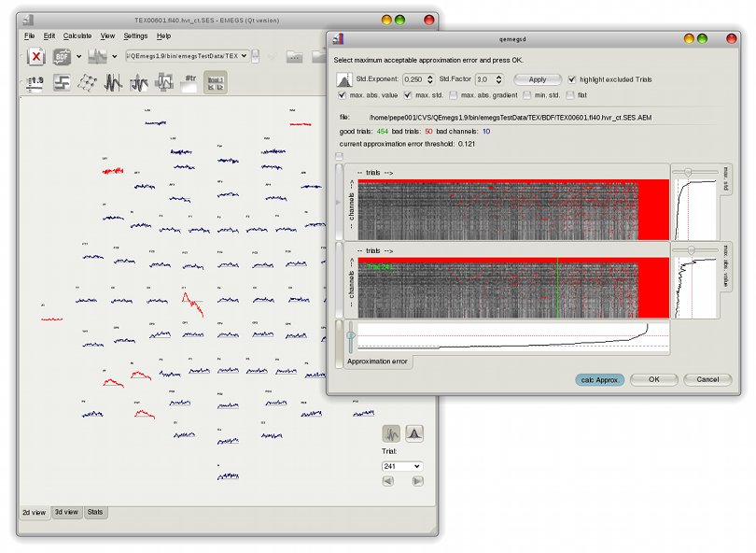The image size is (756, 553).
Task: Open dropdown arrow next to BDF icon
Action: coord(78,56)
